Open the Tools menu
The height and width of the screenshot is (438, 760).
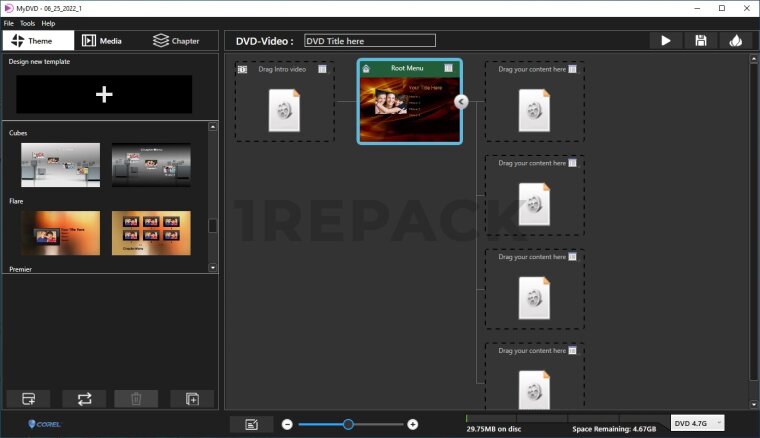[x=27, y=22]
